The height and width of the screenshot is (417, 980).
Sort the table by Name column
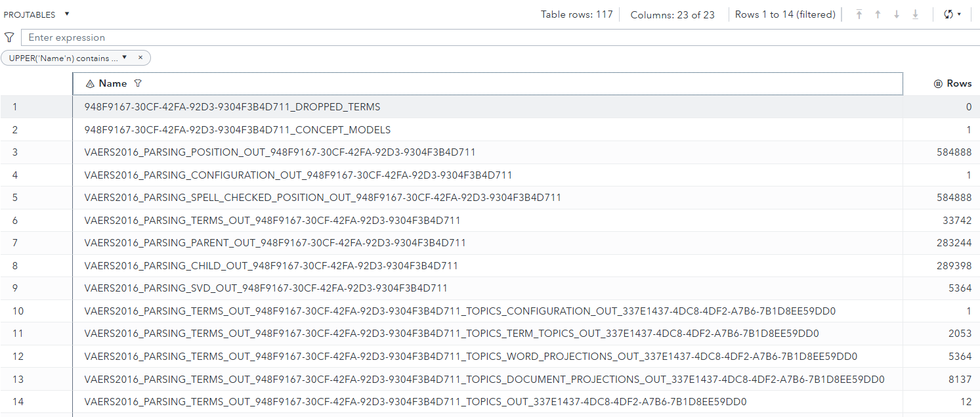[113, 83]
